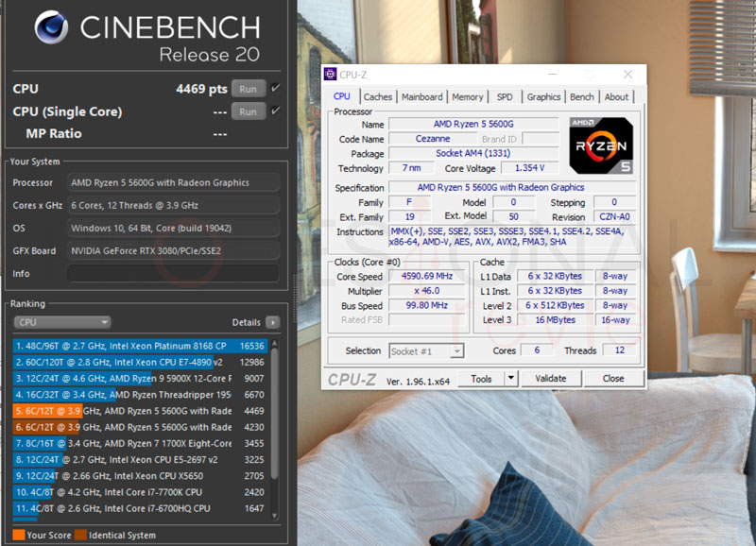Screen dimensions: 756x546
Task: Open the Graphics tab
Action: click(543, 97)
